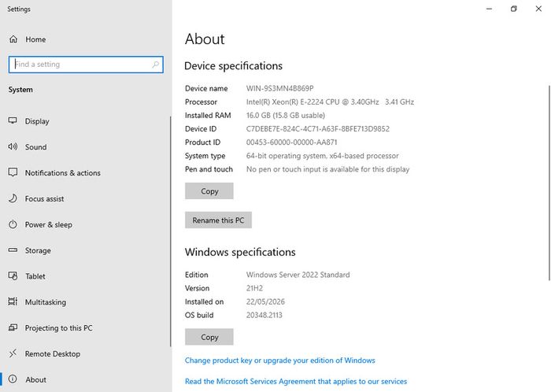This screenshot has height=392, width=551.
Task: Click the Sound speaker icon
Action: tap(13, 146)
